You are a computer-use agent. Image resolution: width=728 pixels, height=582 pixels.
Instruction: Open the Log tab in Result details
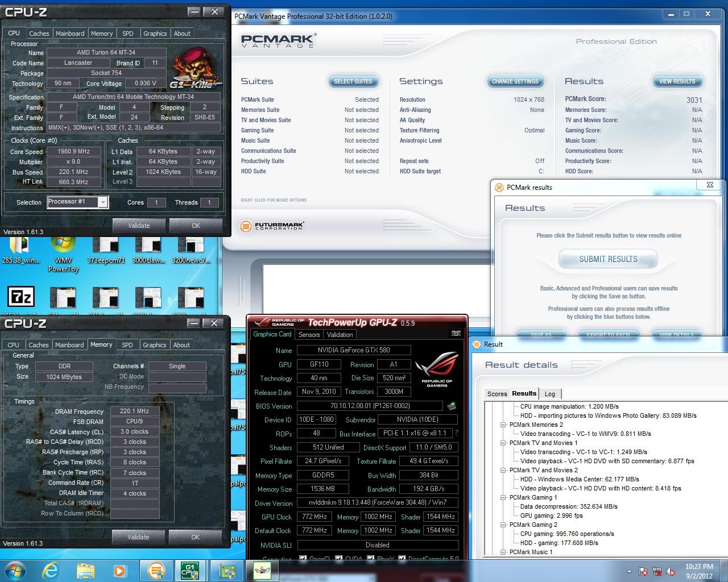pos(550,394)
